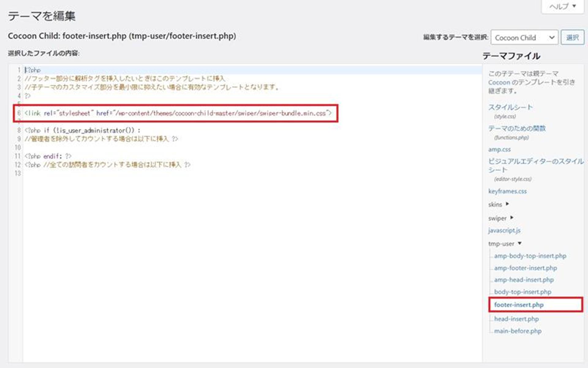Open the ヘルプ dropdown
Viewport: 588px width, 368px height.
tap(562, 6)
